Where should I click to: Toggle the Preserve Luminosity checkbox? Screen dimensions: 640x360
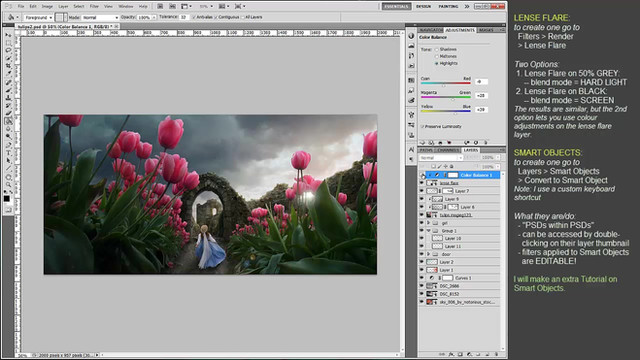[422, 127]
